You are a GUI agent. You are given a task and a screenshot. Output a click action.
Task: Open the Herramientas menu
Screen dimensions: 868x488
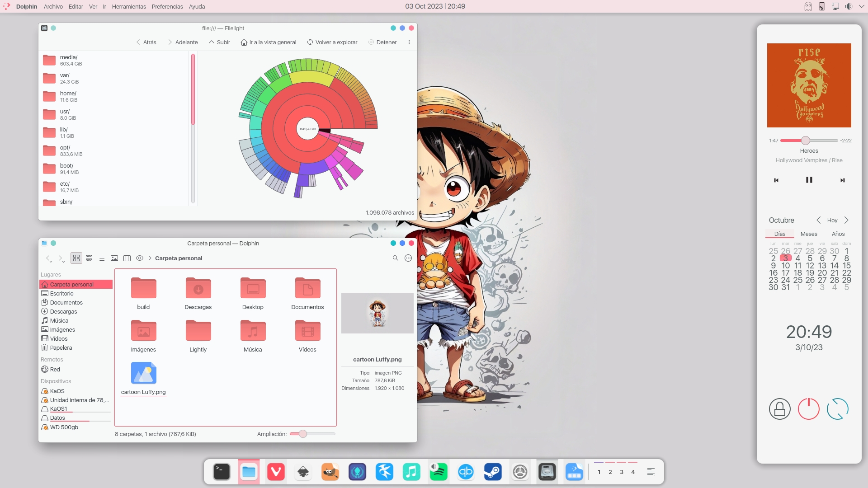[129, 6]
